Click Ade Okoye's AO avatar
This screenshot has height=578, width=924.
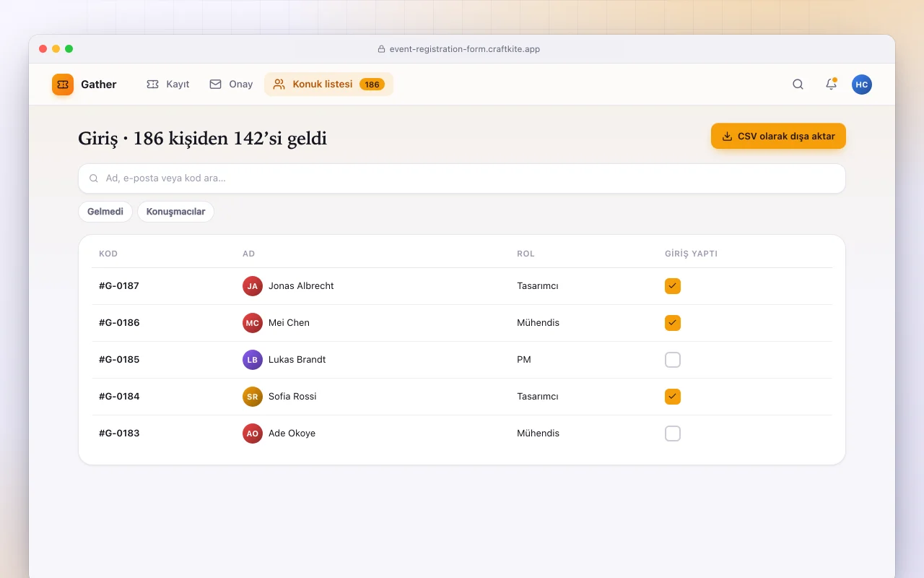(x=253, y=433)
